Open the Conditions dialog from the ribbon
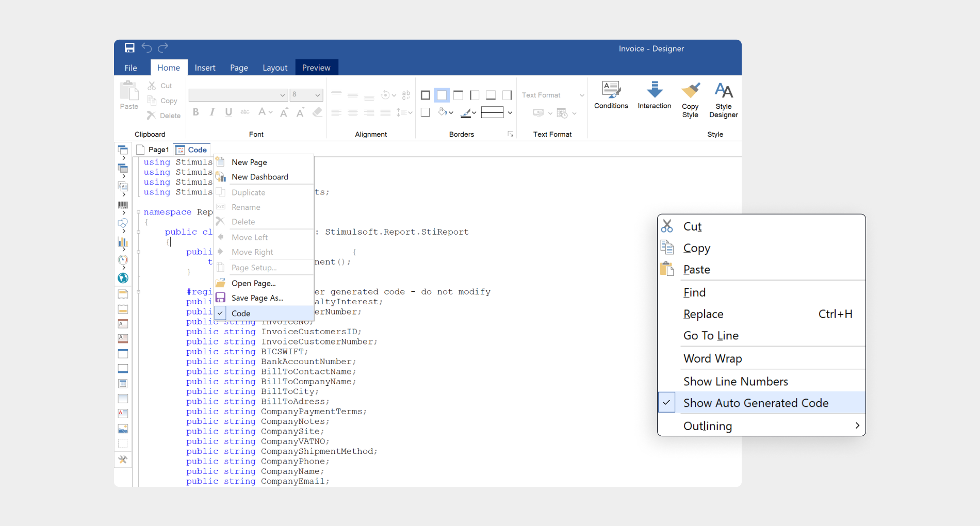980x526 pixels. tap(611, 95)
